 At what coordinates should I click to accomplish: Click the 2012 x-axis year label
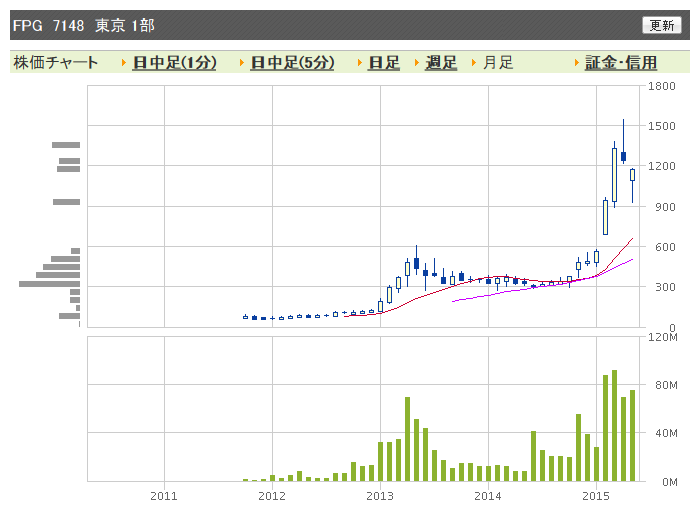point(272,496)
